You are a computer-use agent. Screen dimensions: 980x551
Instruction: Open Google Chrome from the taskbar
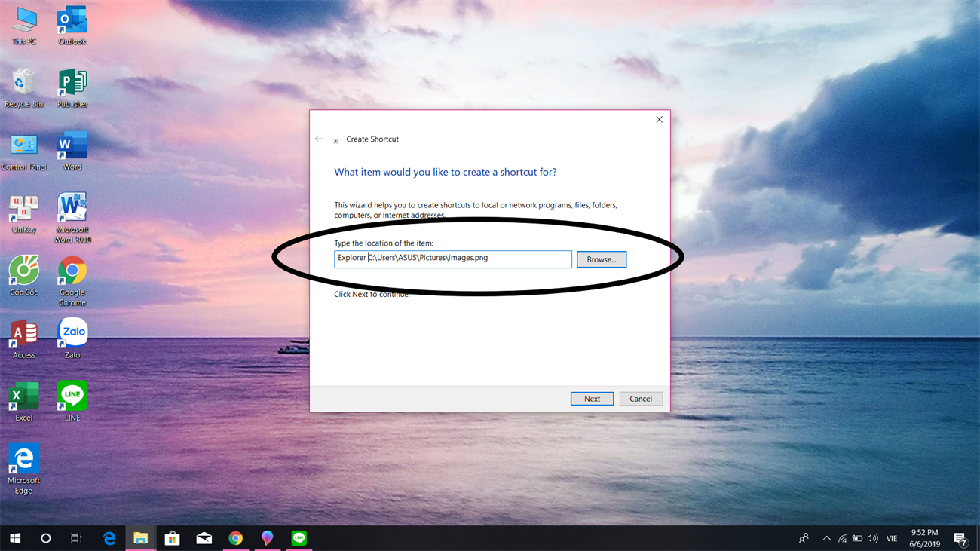pos(235,538)
